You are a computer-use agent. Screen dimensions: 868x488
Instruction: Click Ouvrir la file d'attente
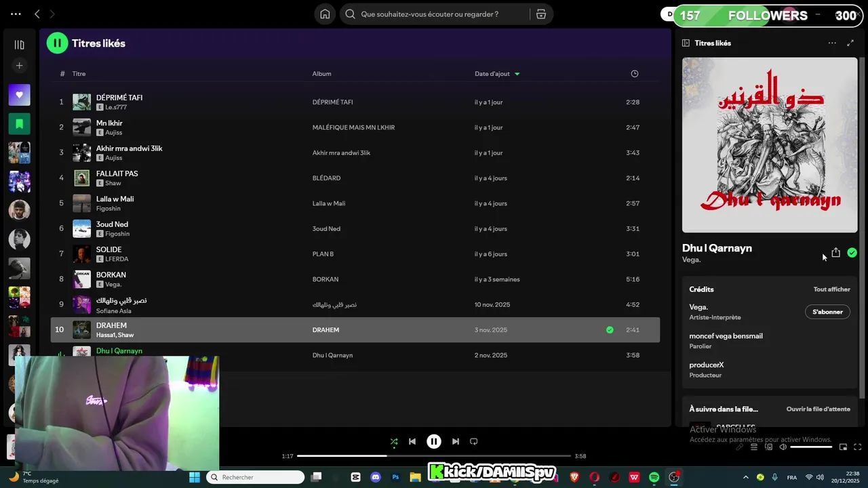pos(818,409)
